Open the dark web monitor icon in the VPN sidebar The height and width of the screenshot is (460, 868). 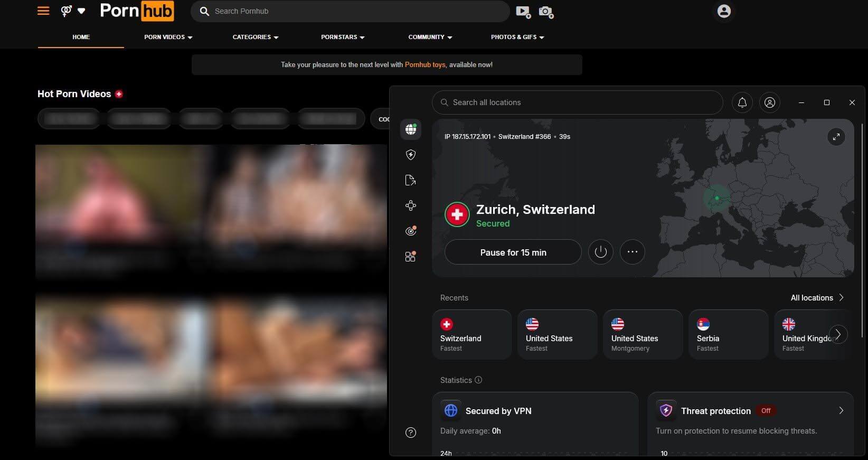pos(410,231)
